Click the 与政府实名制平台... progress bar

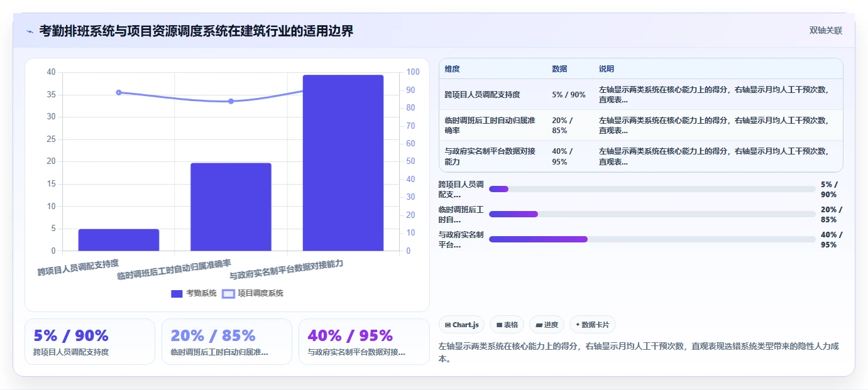point(652,239)
